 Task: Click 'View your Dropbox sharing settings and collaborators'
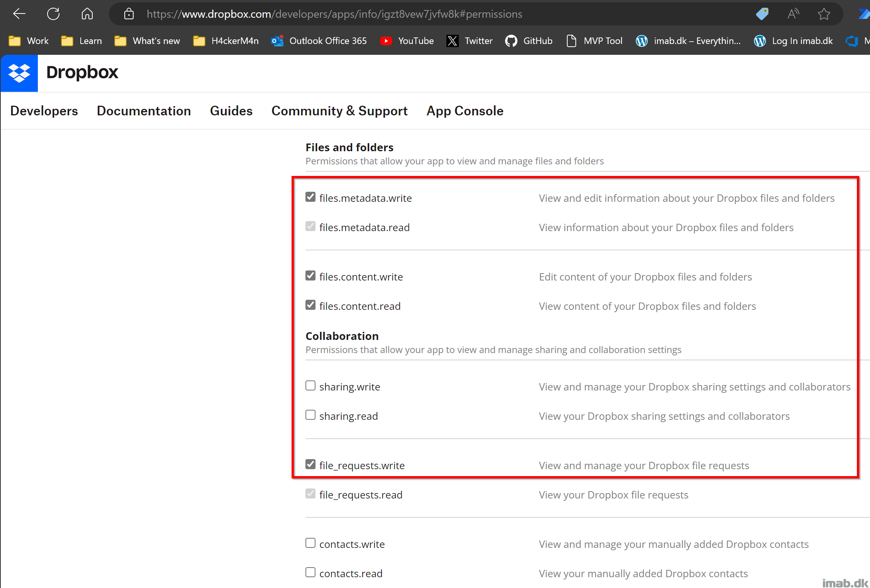(664, 416)
